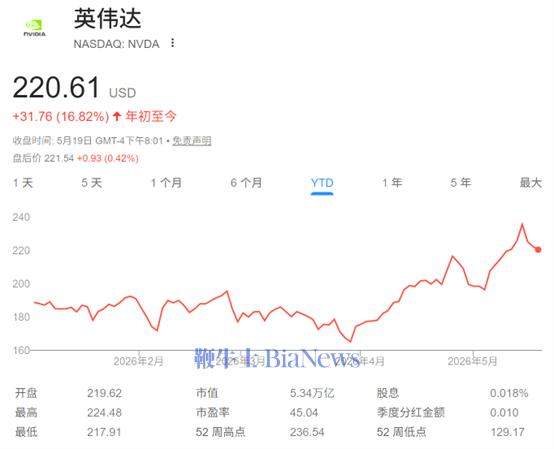Click the NVIDIA logo icon
Viewport: 554px width, 449px height.
click(34, 28)
